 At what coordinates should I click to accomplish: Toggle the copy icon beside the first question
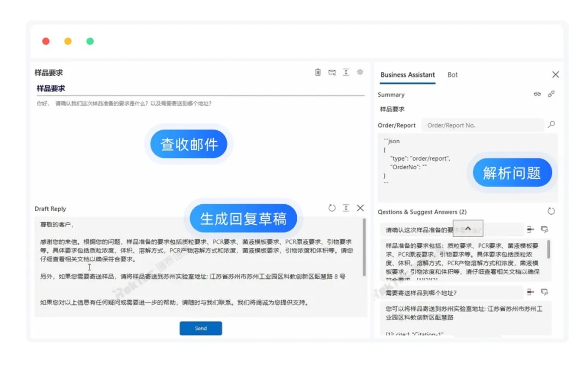coord(544,229)
